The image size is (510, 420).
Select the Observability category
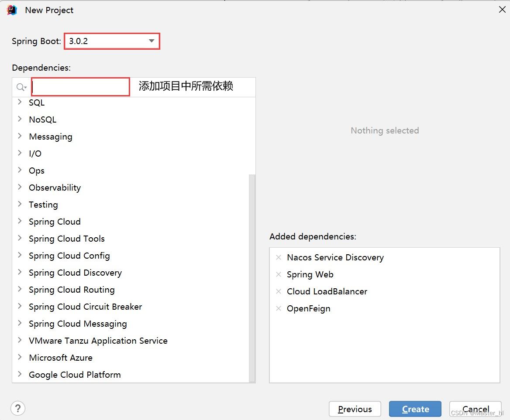(x=55, y=188)
